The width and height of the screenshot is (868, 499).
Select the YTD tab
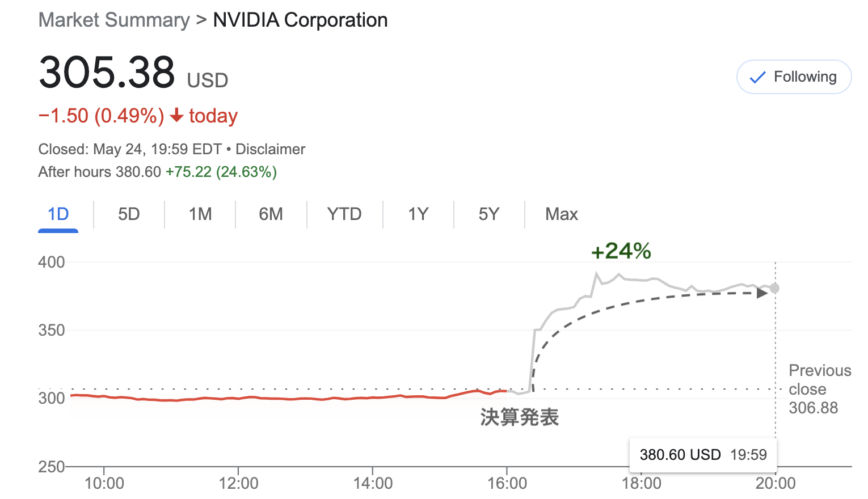click(x=344, y=214)
